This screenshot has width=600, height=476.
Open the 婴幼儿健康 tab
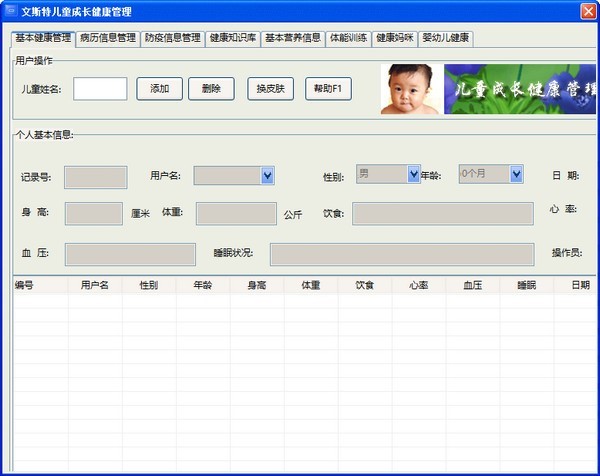pos(446,39)
